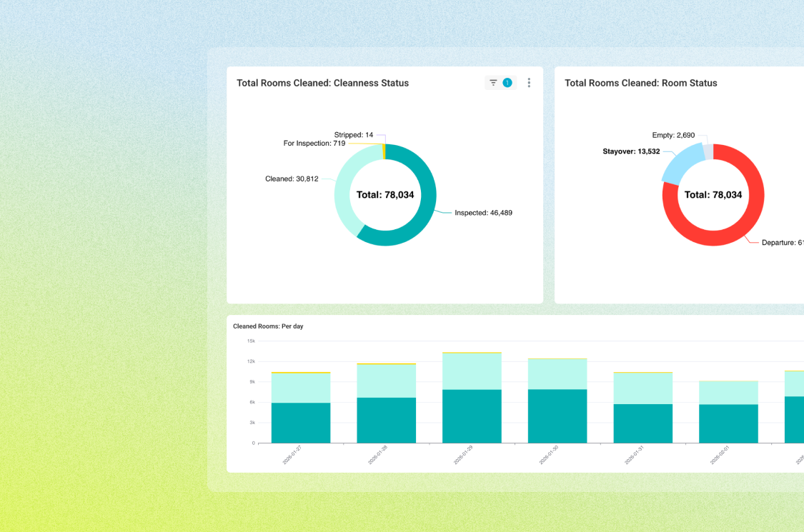Screen dimensions: 804x532
Task: Click Total: 78,034 in the Cleanness donut center
Action: (385, 194)
